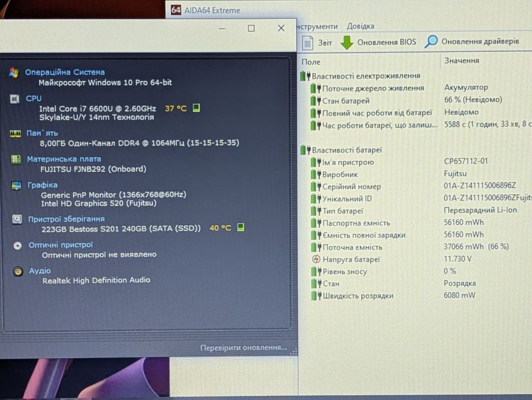Click the Intel HD Graphics 520 (Fujitsu) text

click(99, 203)
